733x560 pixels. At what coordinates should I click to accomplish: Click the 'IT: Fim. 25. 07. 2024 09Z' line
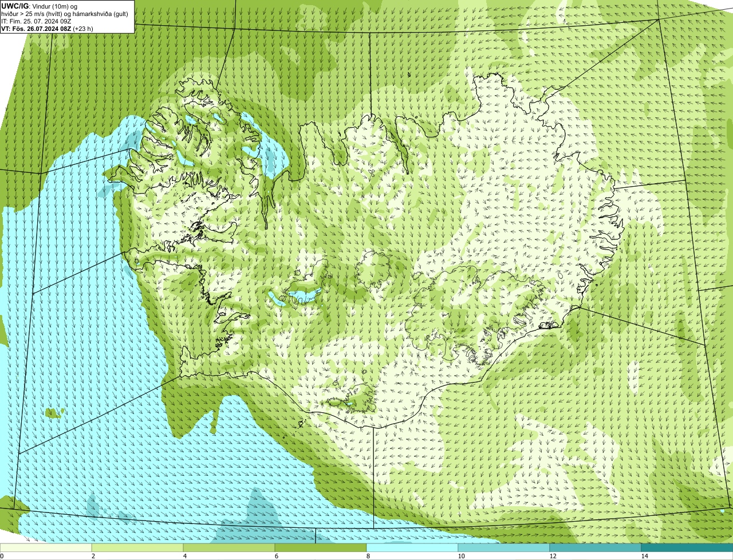(x=36, y=21)
